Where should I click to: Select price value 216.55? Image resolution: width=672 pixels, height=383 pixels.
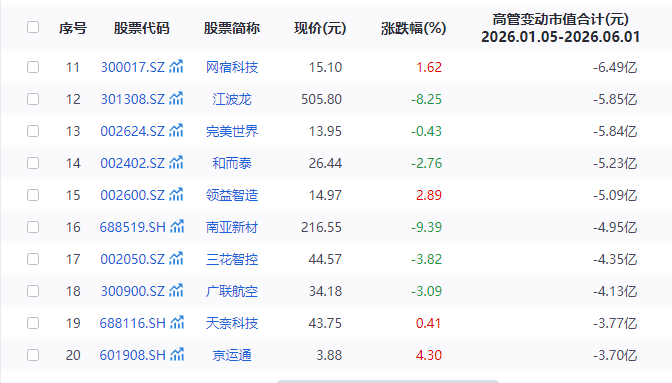click(321, 227)
